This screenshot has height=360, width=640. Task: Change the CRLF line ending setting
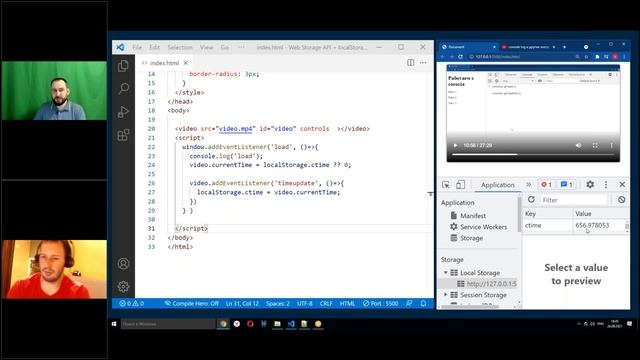click(x=326, y=303)
